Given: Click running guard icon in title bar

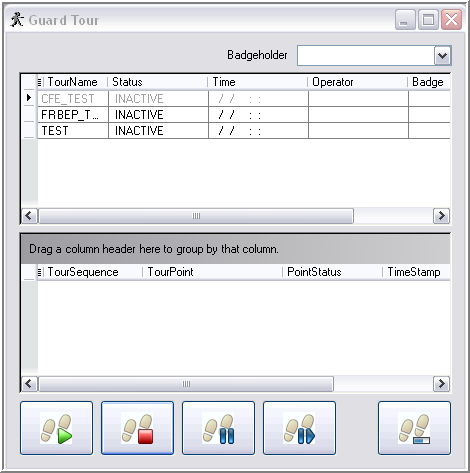Looking at the screenshot, I should (17, 20).
